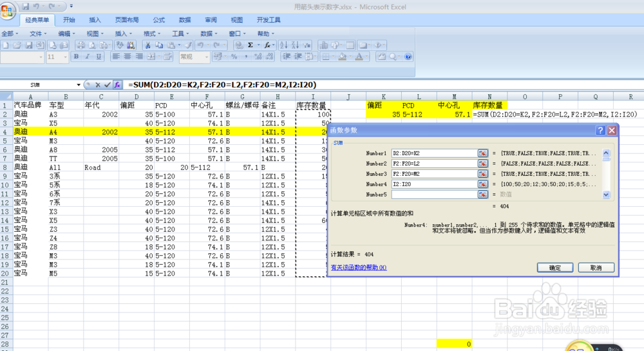
Task: Switch to the 公式 ribbon tab
Action: point(159,20)
